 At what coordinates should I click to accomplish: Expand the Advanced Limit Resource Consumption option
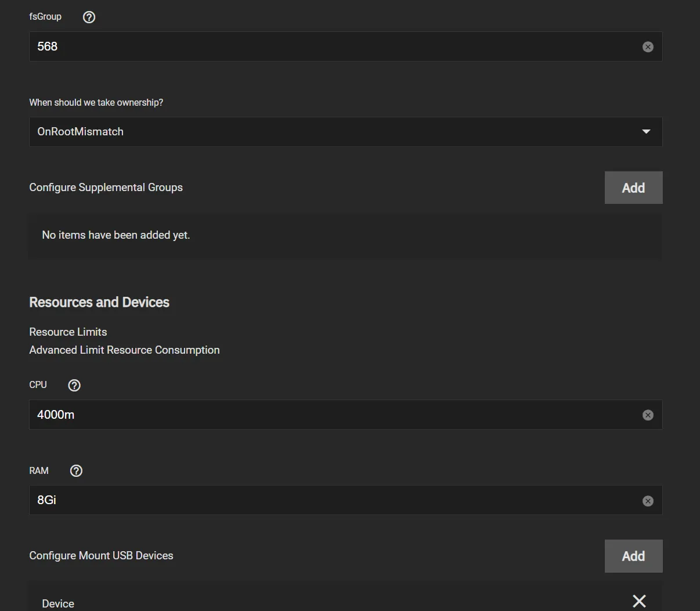124,350
